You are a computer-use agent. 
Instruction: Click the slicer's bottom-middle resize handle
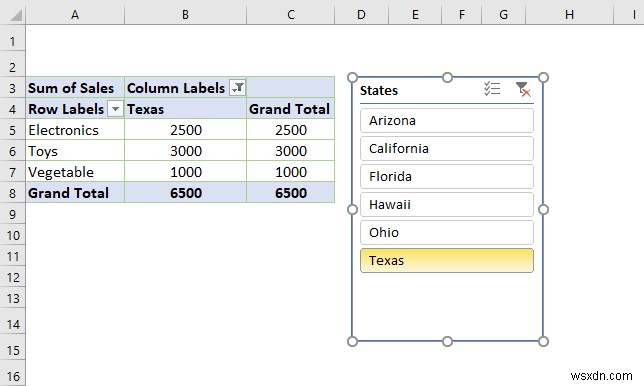click(x=448, y=341)
